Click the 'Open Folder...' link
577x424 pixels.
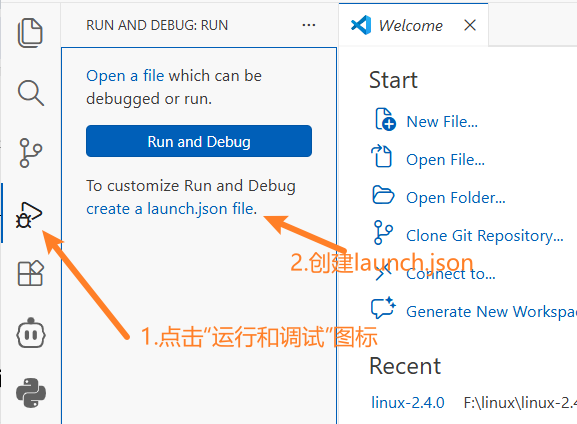[x=456, y=198]
